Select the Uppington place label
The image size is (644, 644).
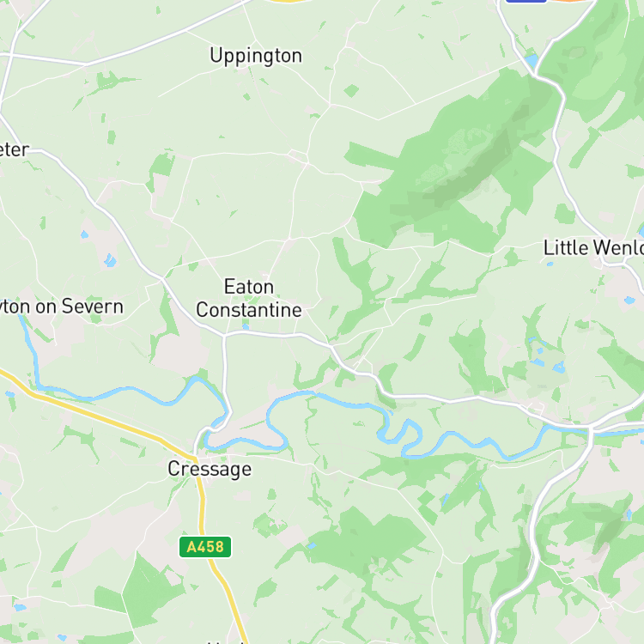click(256, 56)
